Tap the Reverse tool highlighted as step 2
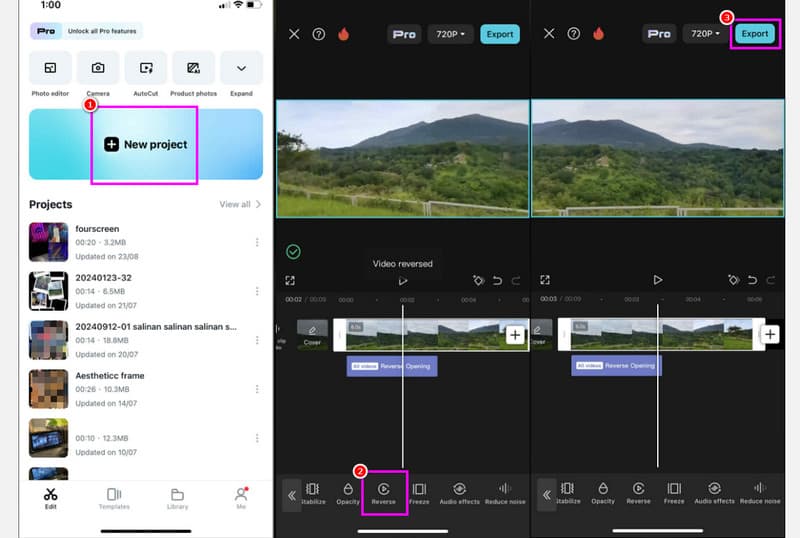 click(x=383, y=491)
